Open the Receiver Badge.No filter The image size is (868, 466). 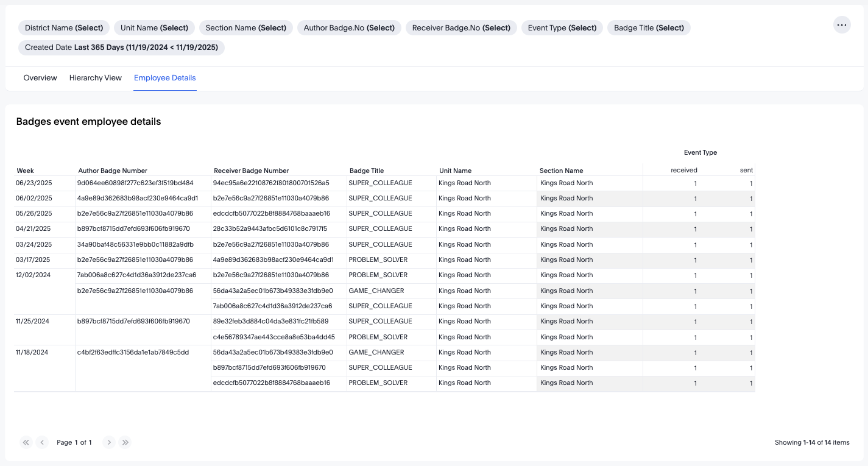461,28
